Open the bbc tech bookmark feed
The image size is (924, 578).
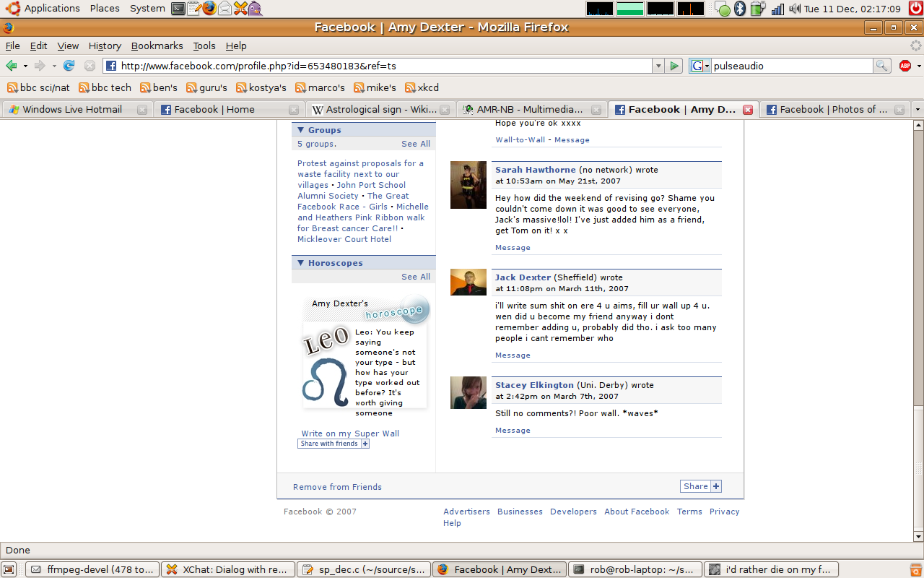[105, 87]
